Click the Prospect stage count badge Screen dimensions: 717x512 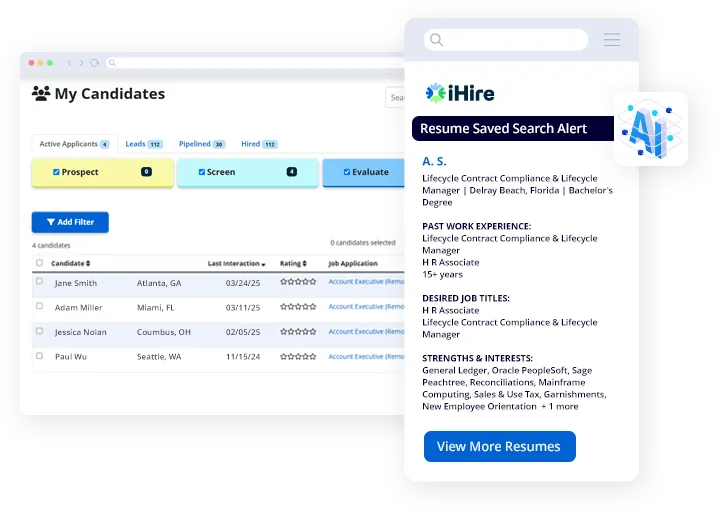[146, 172]
